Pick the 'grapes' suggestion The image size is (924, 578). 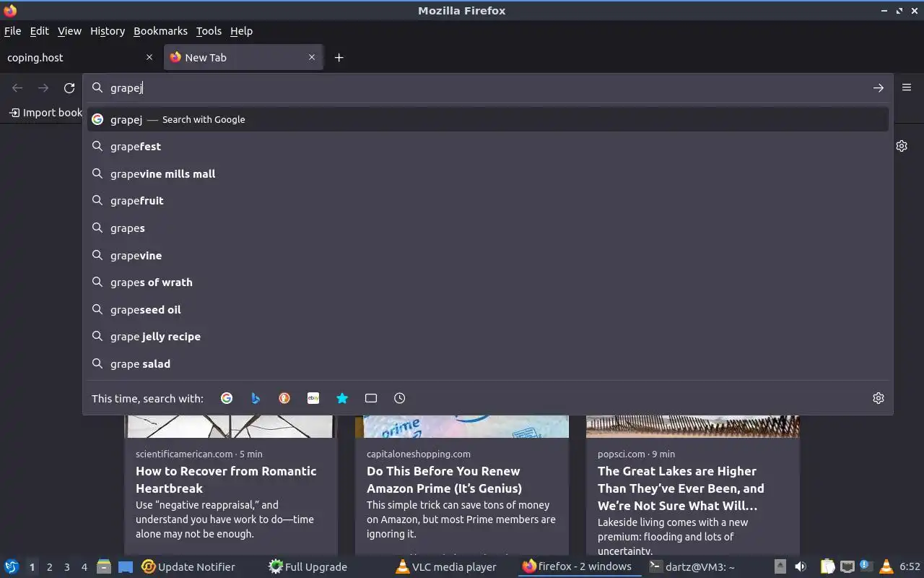tap(488, 228)
